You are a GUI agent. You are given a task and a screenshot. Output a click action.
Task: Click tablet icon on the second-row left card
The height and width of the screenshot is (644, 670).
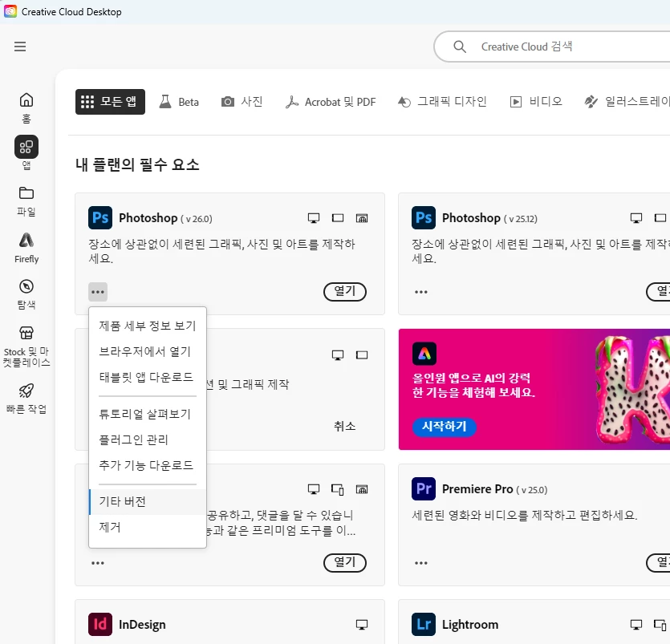coord(362,355)
